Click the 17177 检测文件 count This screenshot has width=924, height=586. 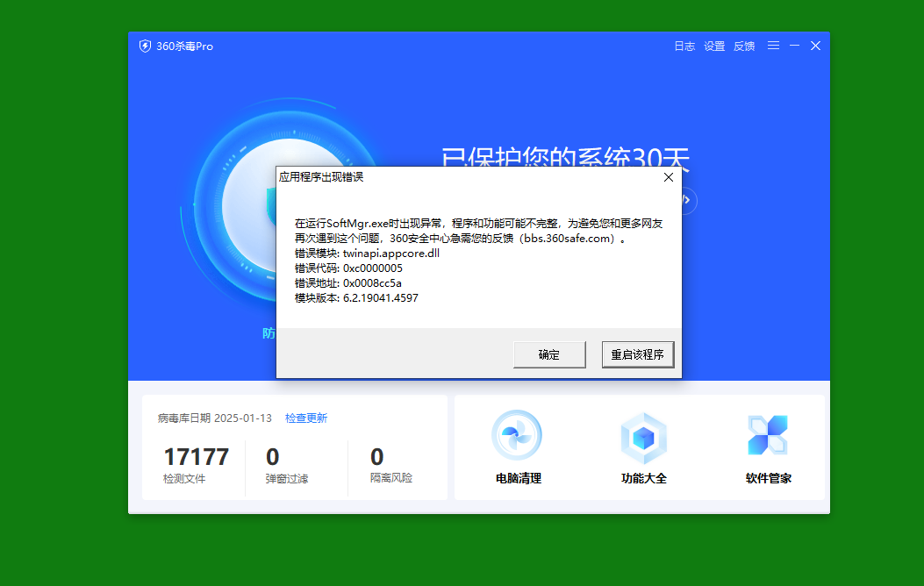click(196, 457)
